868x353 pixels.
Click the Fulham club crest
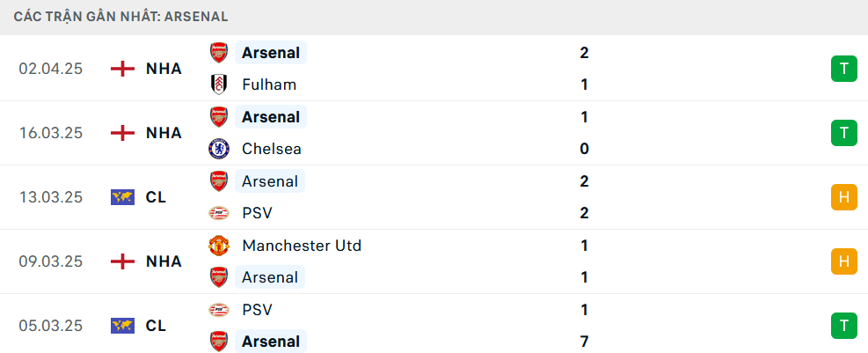tap(218, 85)
